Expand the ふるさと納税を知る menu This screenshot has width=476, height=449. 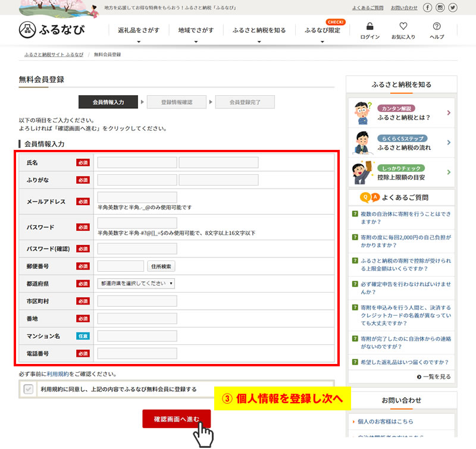(x=259, y=30)
